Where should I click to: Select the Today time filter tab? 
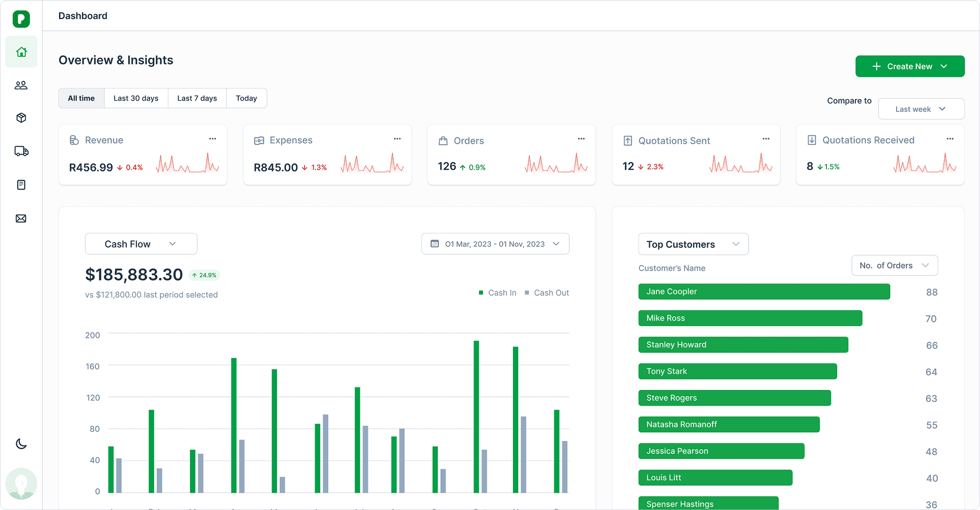click(246, 98)
